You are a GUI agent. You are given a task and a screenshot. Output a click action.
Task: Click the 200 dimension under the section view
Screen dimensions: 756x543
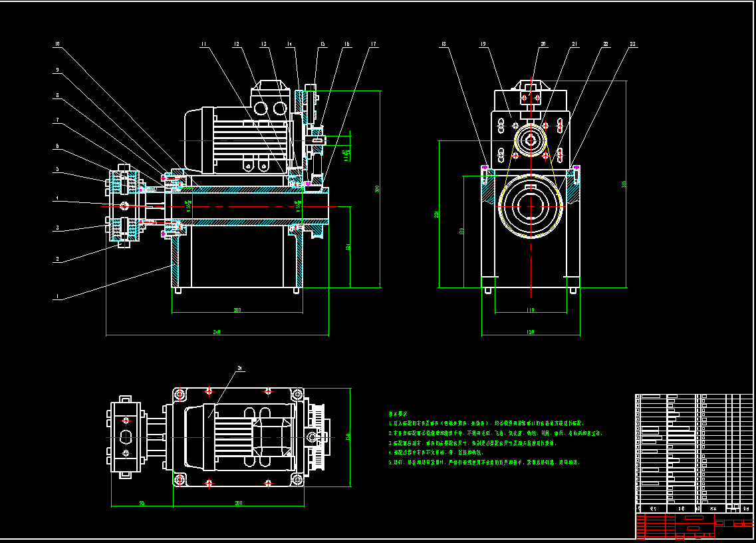coord(237,310)
